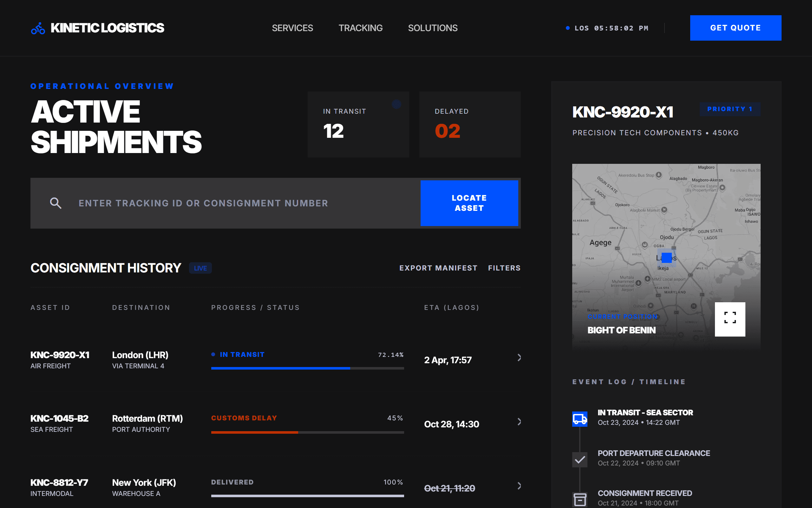Open the Solutions menu
Screen dimensions: 812x508
[x=433, y=28]
